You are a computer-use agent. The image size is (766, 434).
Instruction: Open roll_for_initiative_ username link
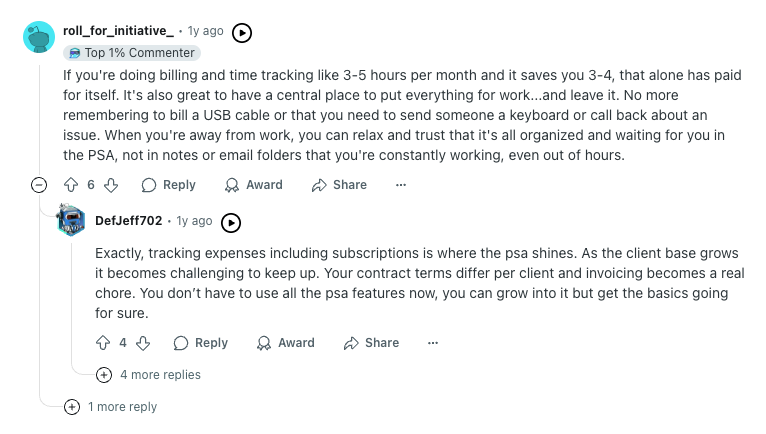(x=118, y=31)
